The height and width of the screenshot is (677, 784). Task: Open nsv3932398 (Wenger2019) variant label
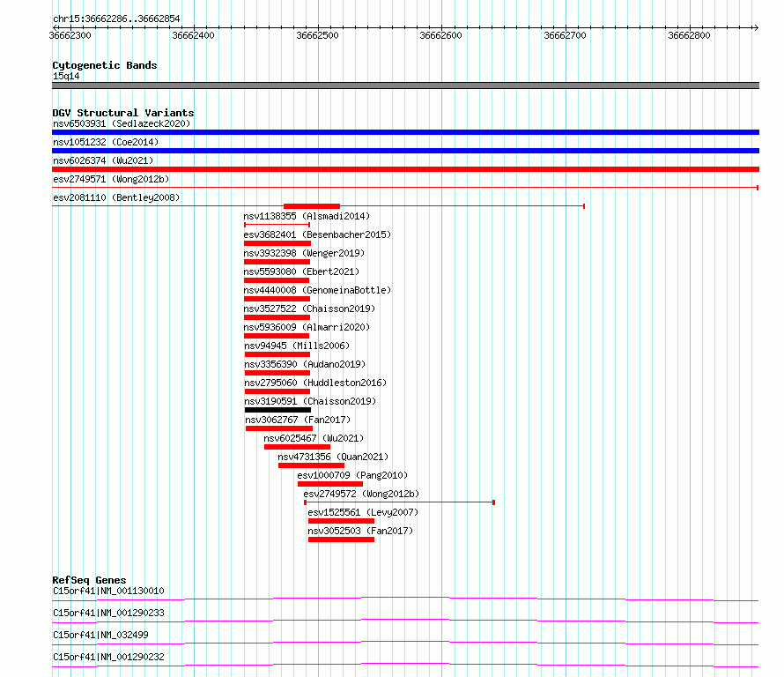pos(304,253)
